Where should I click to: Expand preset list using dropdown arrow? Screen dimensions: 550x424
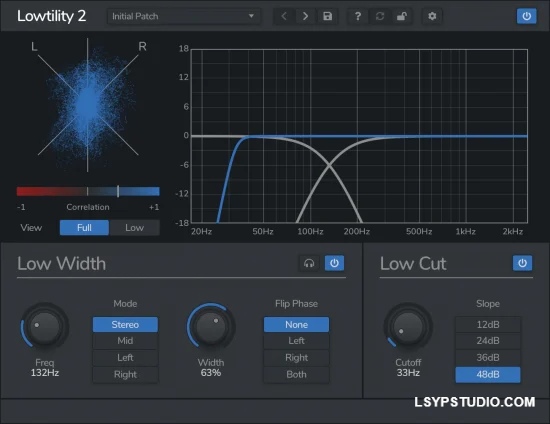coord(251,16)
